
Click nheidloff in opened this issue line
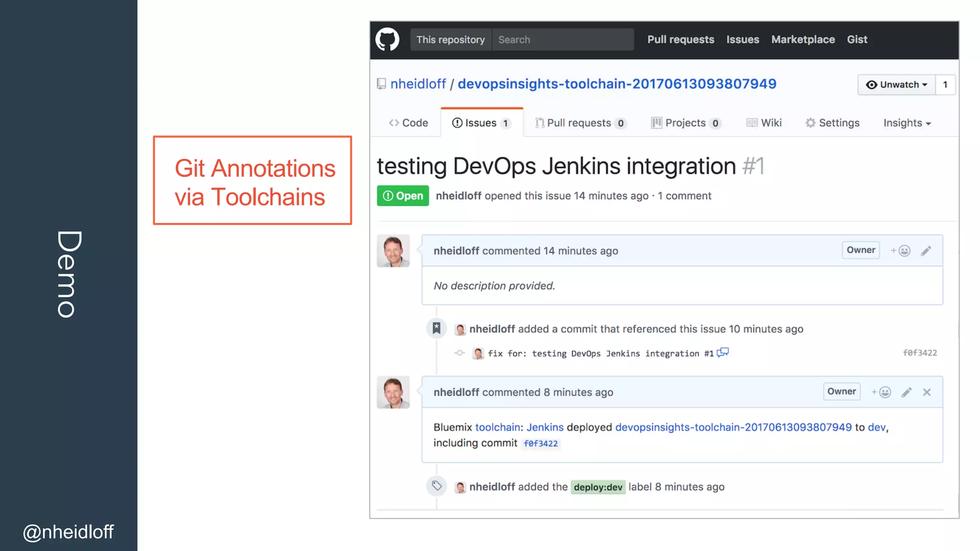coord(458,196)
